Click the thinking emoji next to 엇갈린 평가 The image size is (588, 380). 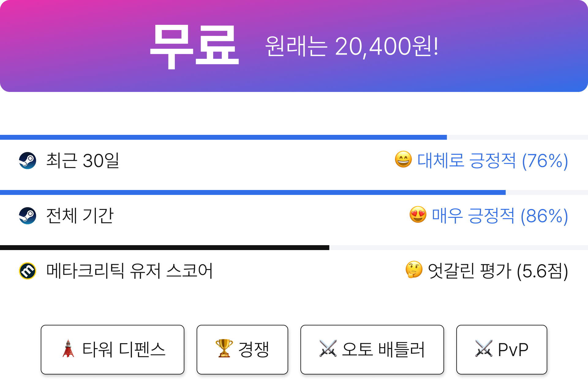414,270
